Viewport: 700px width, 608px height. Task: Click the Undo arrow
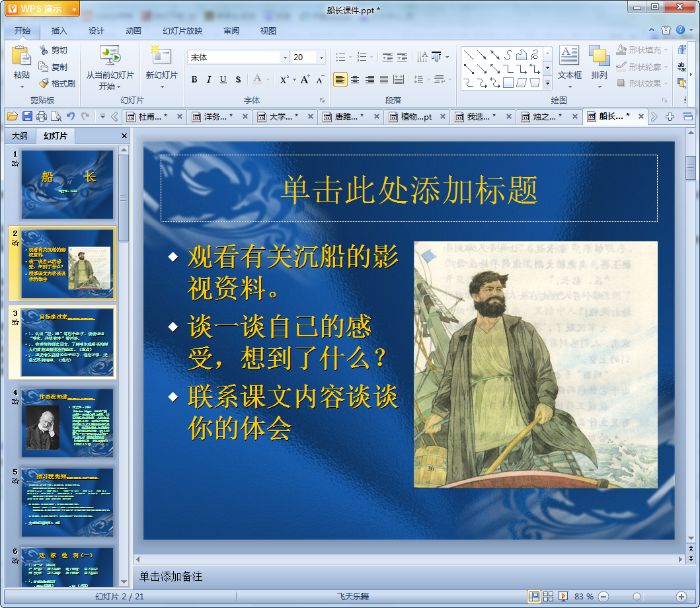tap(71, 116)
